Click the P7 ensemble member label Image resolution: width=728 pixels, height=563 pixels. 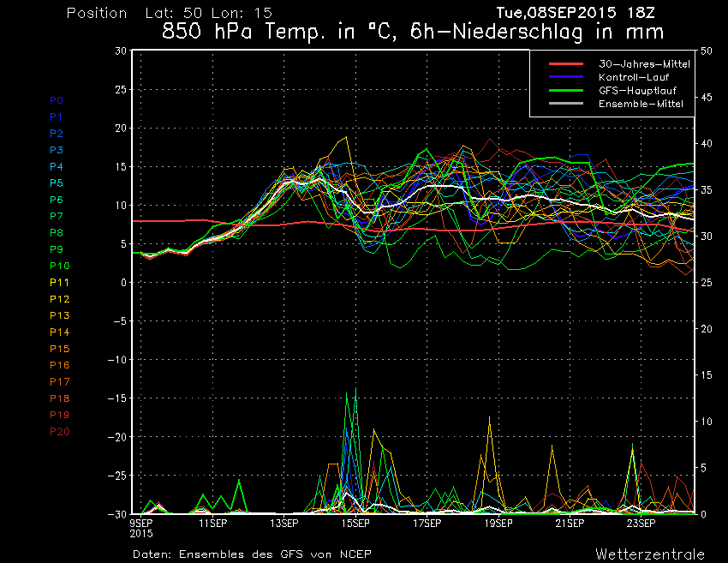[x=57, y=216]
